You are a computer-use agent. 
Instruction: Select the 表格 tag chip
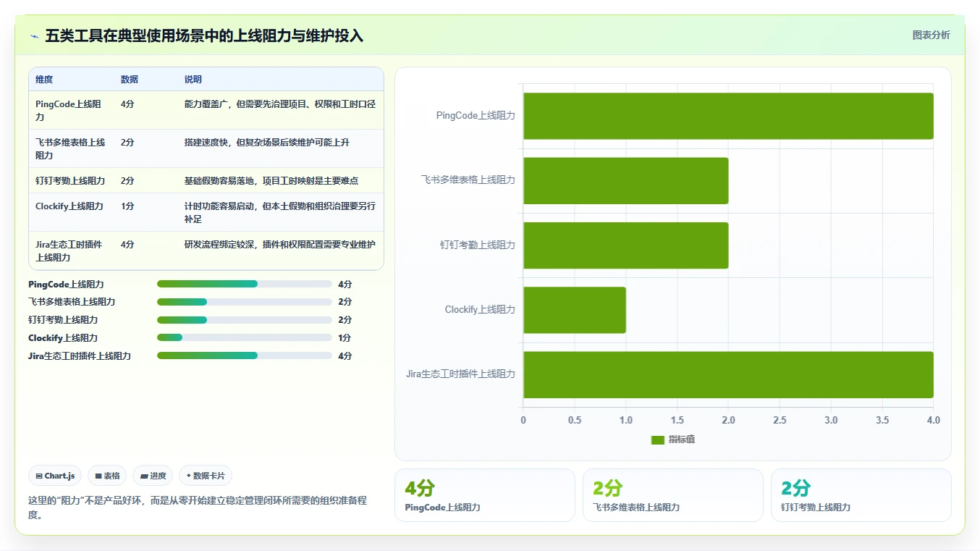click(x=107, y=476)
